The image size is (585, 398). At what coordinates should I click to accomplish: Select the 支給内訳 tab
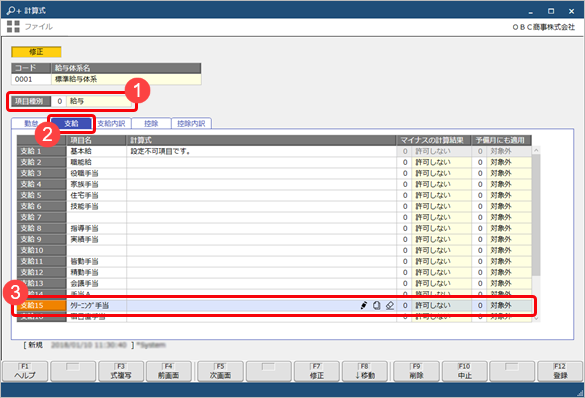pyautogui.click(x=112, y=123)
